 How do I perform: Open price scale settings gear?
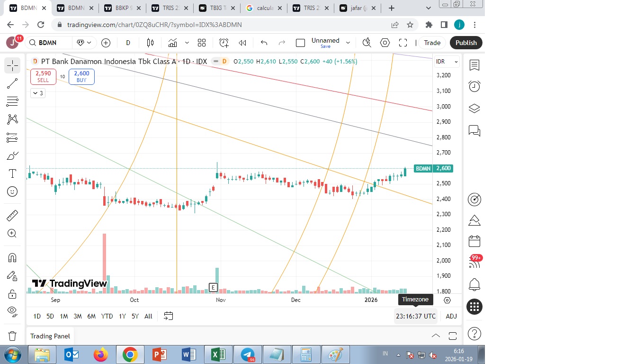tap(447, 300)
